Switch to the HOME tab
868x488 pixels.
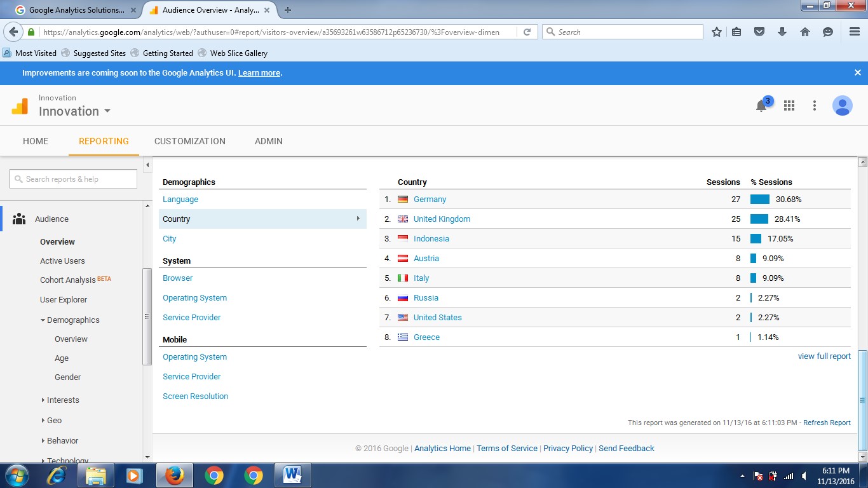pyautogui.click(x=36, y=141)
